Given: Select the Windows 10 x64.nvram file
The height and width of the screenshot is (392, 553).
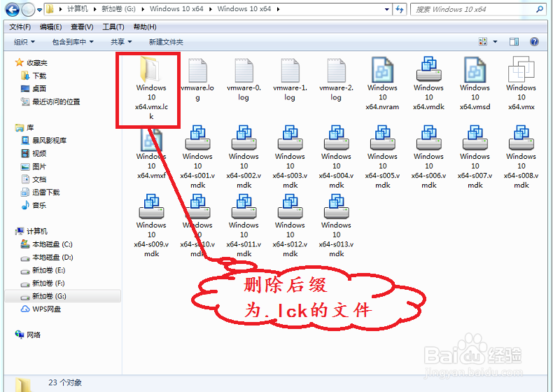Looking at the screenshot, I should [x=382, y=84].
